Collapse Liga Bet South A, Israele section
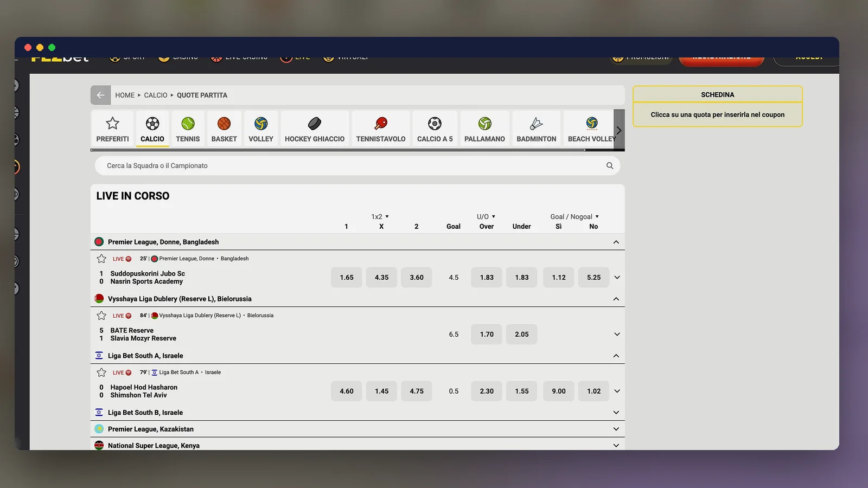The height and width of the screenshot is (488, 868). click(x=616, y=356)
